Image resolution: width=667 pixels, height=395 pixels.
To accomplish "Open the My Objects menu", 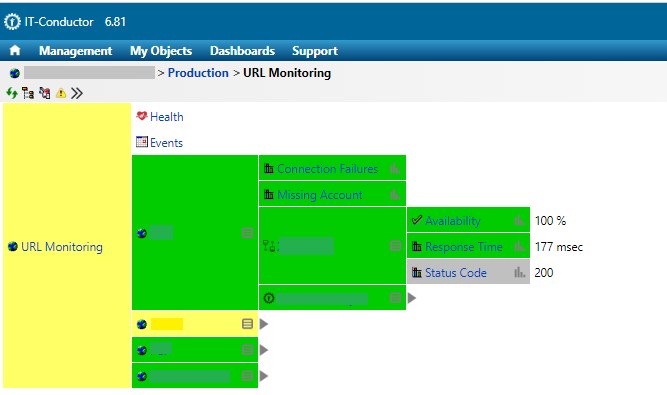I will (161, 51).
